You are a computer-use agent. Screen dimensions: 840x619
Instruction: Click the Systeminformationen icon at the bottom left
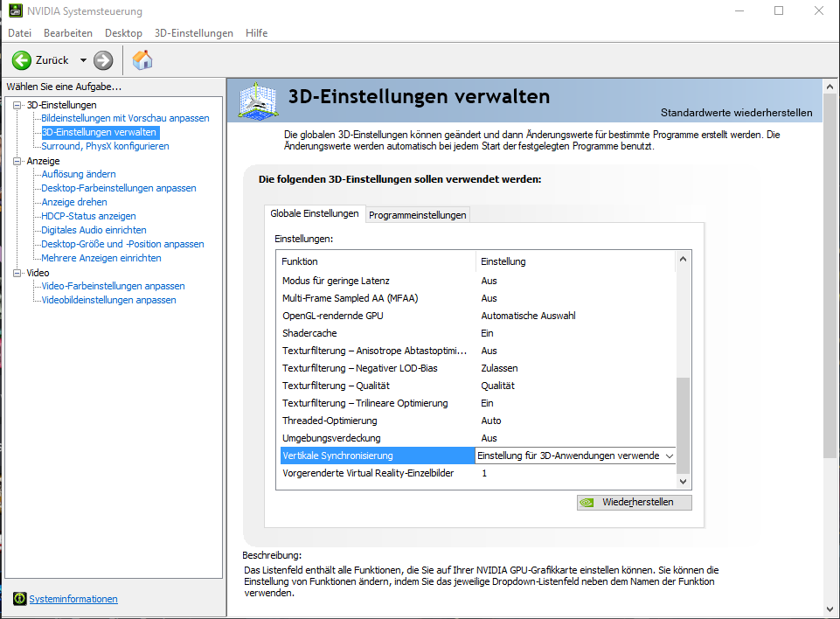point(20,599)
